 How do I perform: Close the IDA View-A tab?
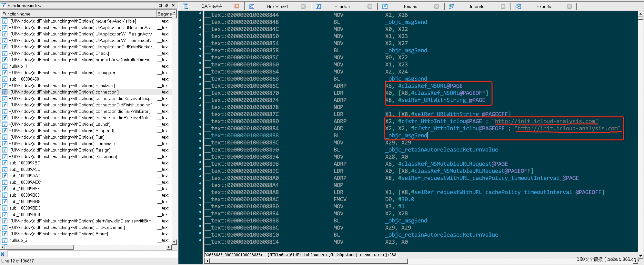(x=237, y=6)
